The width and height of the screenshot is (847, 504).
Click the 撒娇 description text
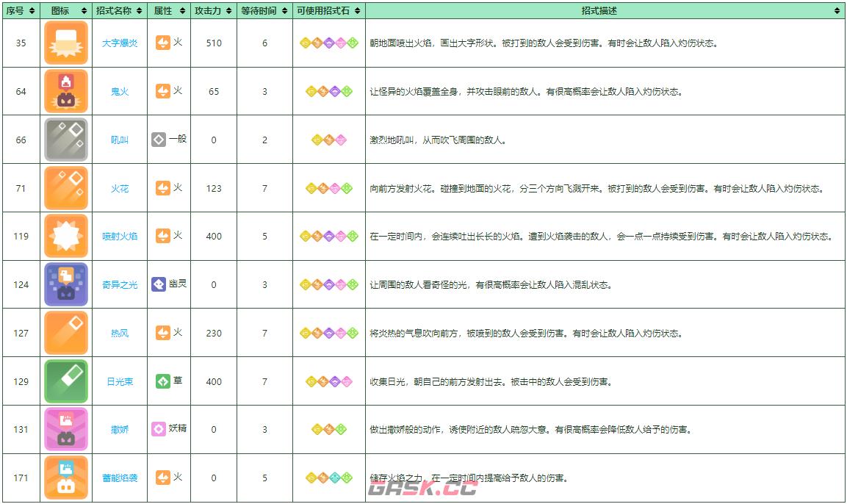(x=530, y=430)
